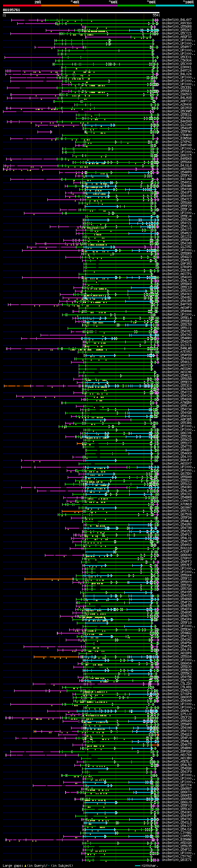197x868 pixels.
Task: Click the white query ruler bar
Action: pos(81,13)
